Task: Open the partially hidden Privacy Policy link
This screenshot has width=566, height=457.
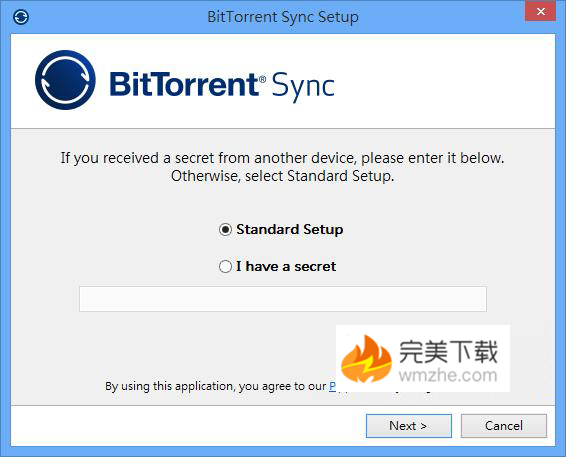Action: [333, 386]
